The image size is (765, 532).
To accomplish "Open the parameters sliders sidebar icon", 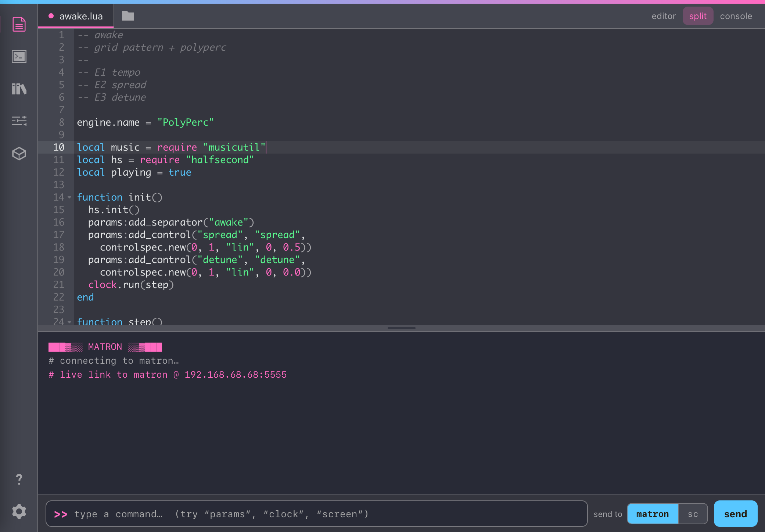I will 19,121.
